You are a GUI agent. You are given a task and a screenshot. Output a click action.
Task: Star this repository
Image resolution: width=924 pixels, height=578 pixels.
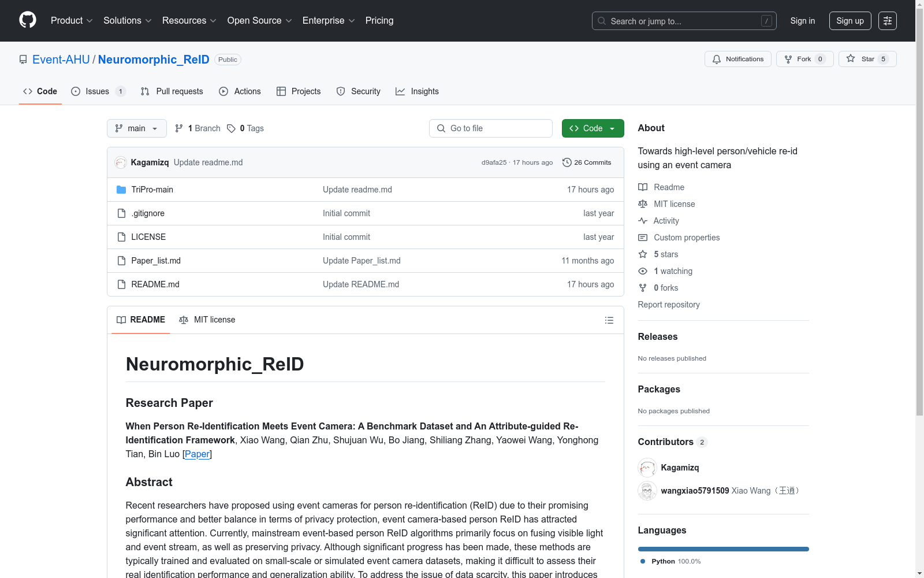[x=867, y=59]
